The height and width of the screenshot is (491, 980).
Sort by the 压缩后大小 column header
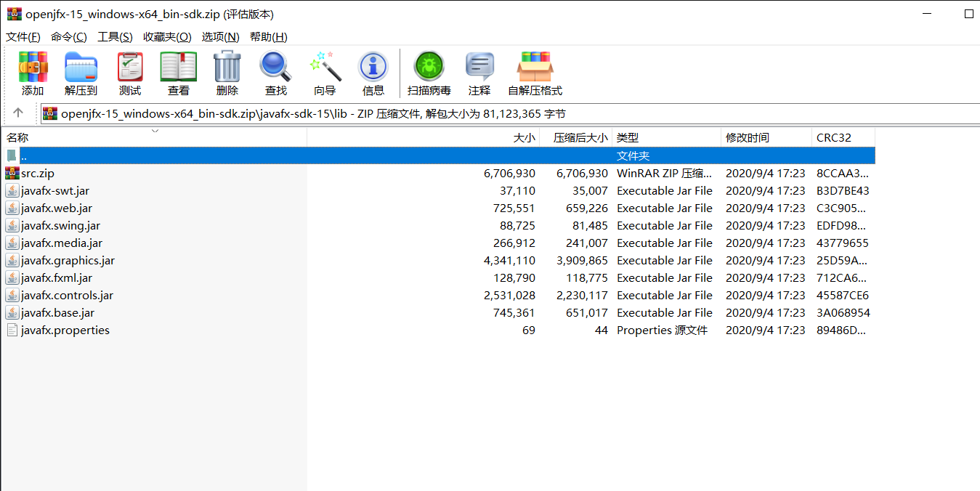tap(576, 137)
